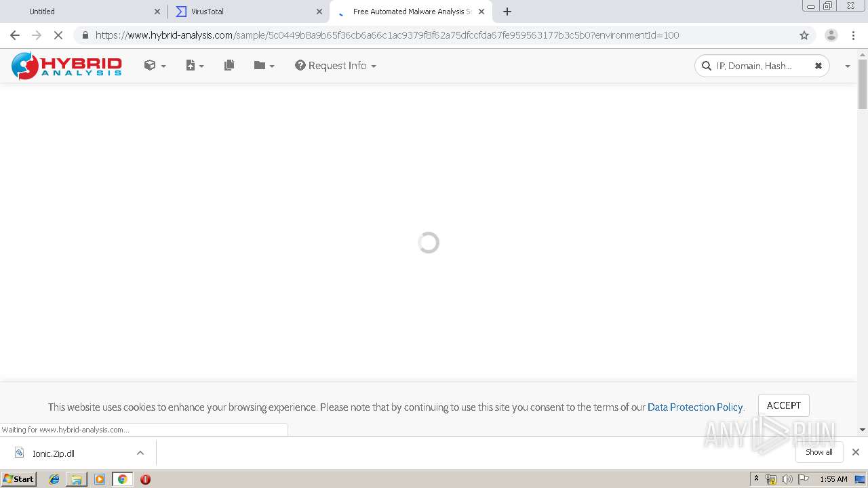Click the red Opera taskbar icon
The width and height of the screenshot is (868, 488).
point(145,479)
